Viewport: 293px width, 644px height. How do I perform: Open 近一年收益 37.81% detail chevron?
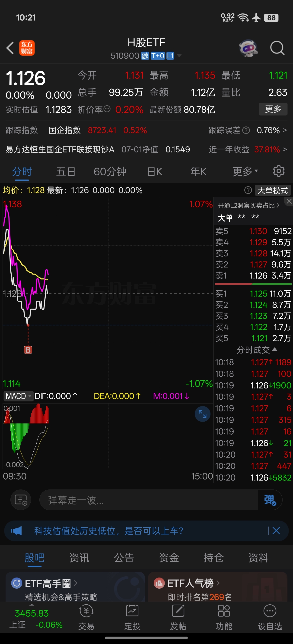[x=285, y=149]
